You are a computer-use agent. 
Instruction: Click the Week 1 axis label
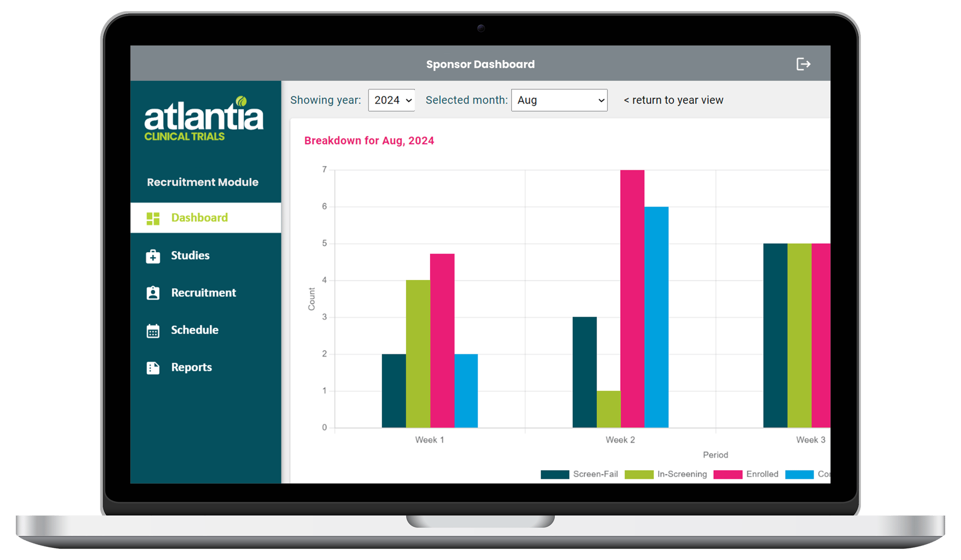[430, 440]
